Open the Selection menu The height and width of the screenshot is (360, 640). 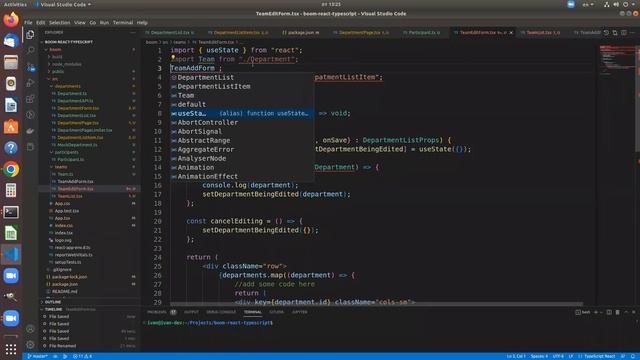tap(60, 23)
